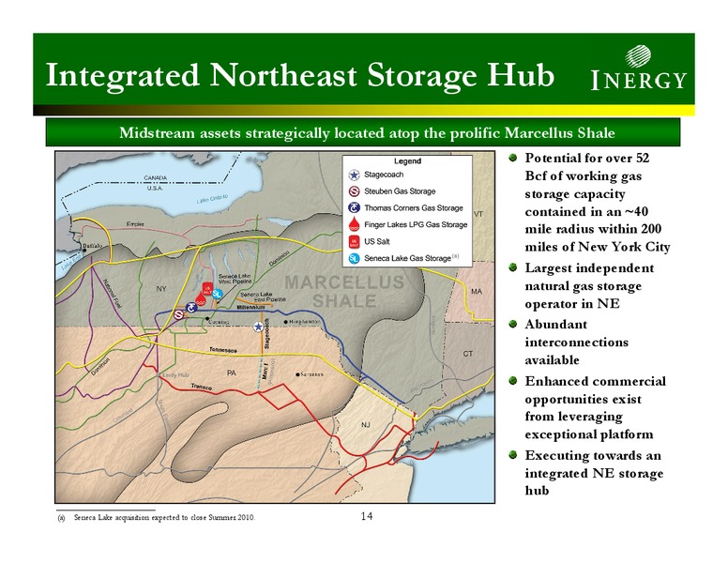The image size is (728, 563).
Task: Click the vertical 'Stagecoach' pipeline label
Action: coord(267,333)
